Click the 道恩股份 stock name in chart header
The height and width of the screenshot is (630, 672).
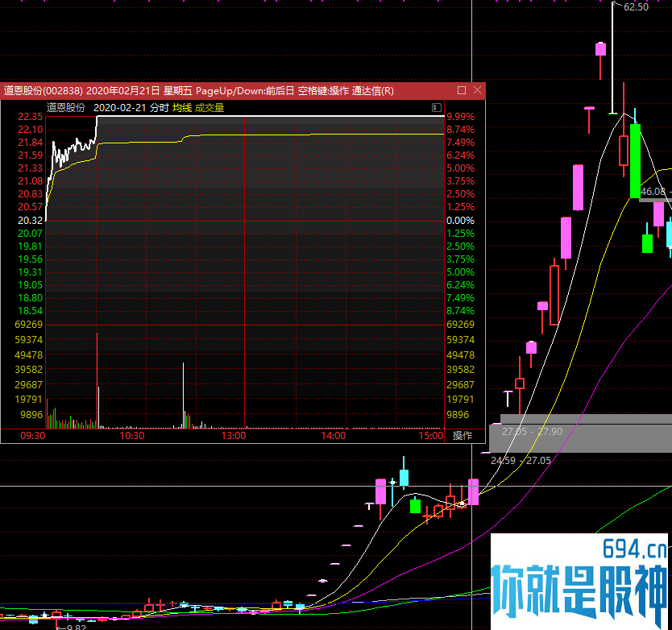66,108
